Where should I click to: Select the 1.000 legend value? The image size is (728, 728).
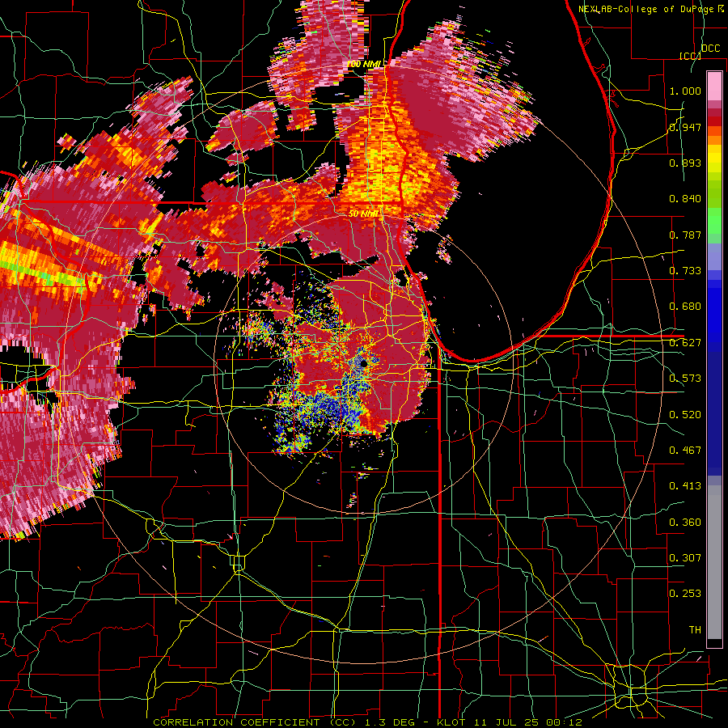click(x=685, y=91)
